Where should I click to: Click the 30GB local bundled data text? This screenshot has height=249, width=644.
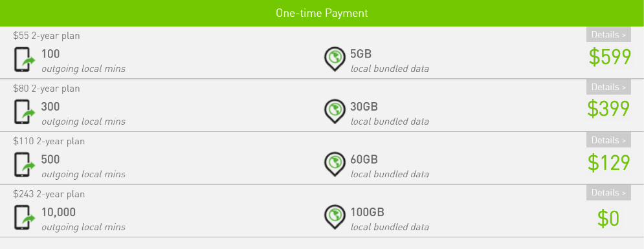(x=390, y=114)
